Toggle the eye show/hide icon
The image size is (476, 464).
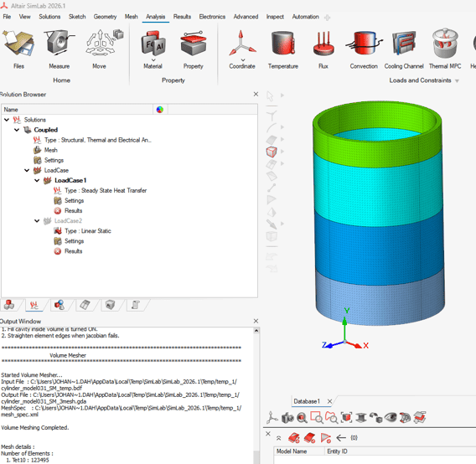click(x=391, y=418)
